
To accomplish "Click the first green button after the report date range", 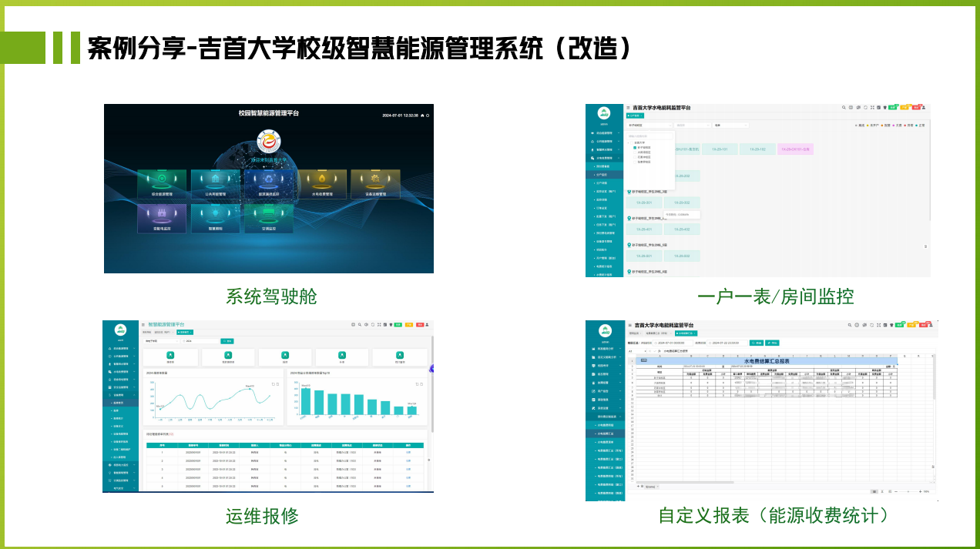I will (x=757, y=343).
